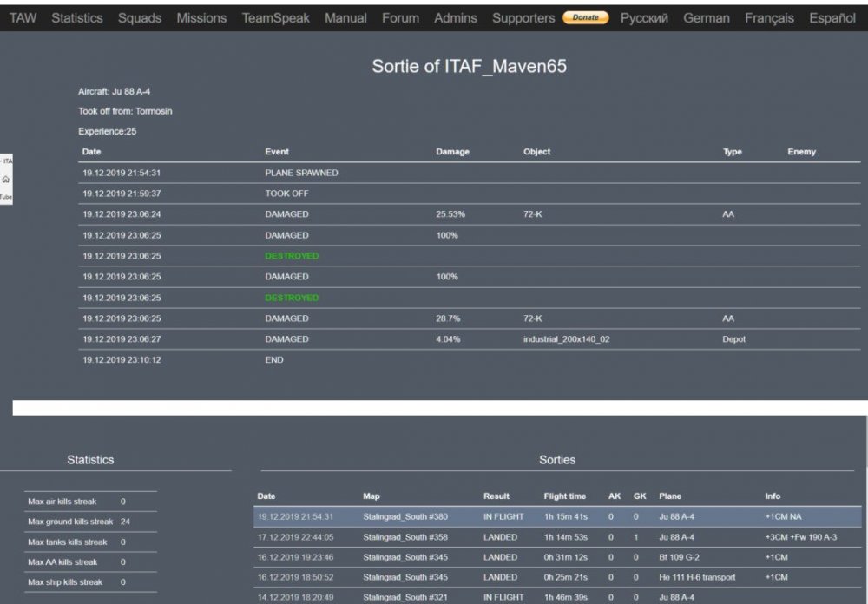Open the Squads menu item
This screenshot has width=868, height=604.
pos(139,18)
